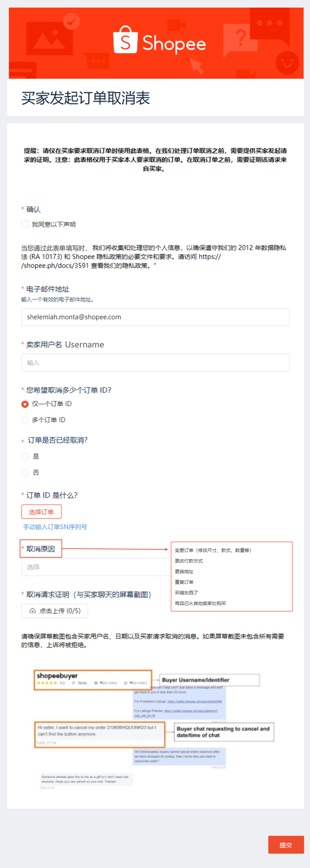Screen dimensions: 310x868
Task: Click the email address input field
Action: pyautogui.click(x=156, y=317)
